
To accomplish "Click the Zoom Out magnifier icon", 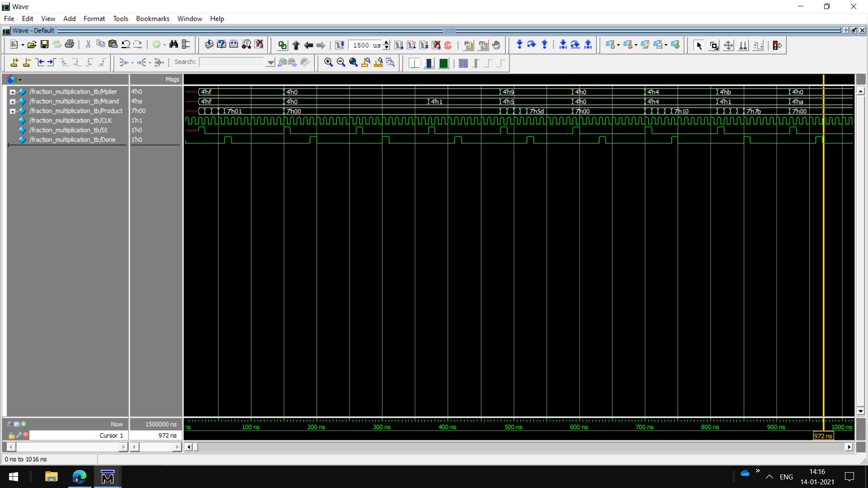I will click(341, 62).
